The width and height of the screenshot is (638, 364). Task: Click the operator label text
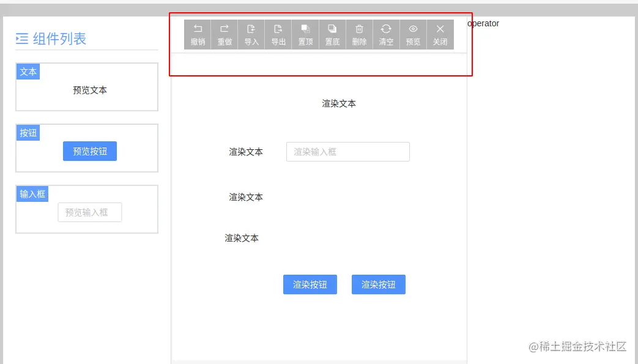click(483, 24)
